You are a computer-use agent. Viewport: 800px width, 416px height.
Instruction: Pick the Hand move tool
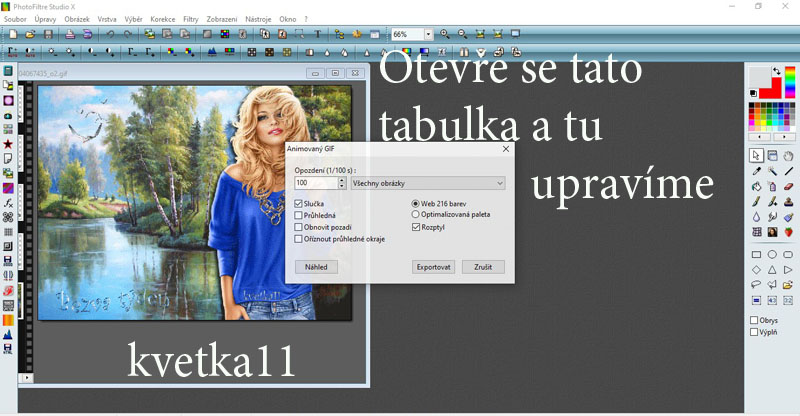pyautogui.click(x=788, y=155)
